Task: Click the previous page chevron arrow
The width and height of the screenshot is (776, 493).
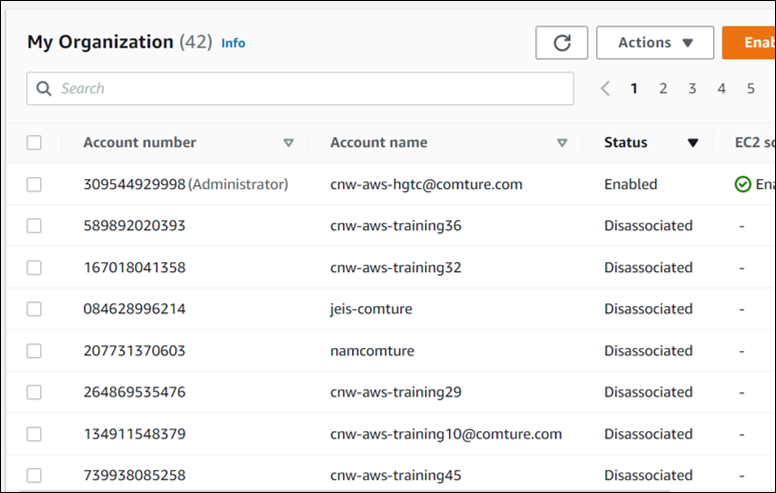Action: coord(605,89)
